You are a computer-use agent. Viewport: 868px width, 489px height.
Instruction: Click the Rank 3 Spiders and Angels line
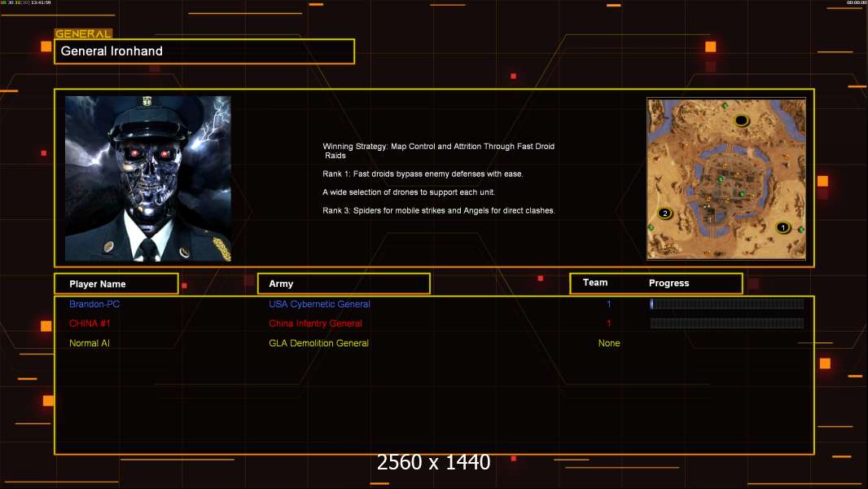pyautogui.click(x=438, y=210)
